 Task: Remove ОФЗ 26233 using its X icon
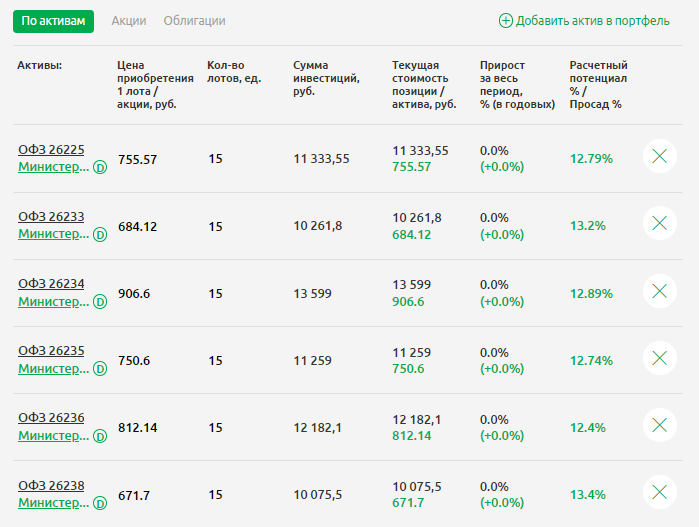point(659,224)
